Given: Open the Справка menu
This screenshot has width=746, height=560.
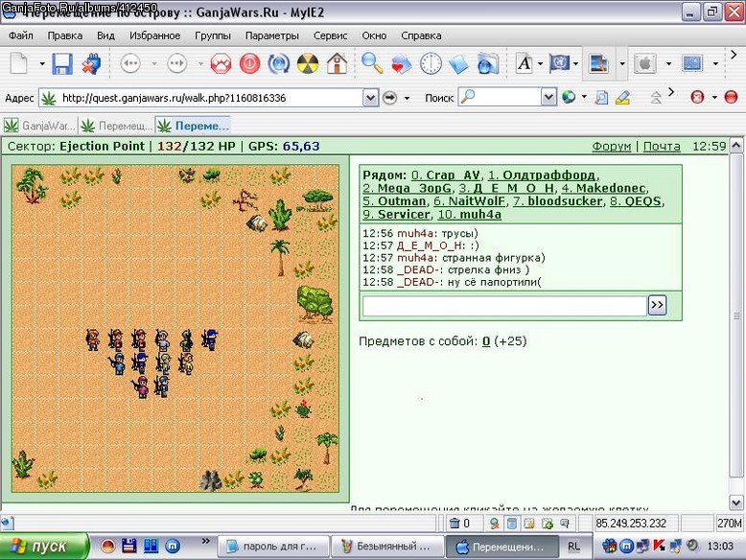Looking at the screenshot, I should 421,35.
